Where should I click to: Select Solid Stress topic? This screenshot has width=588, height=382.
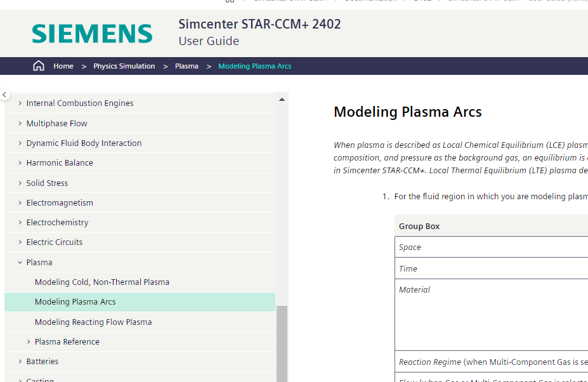click(47, 183)
